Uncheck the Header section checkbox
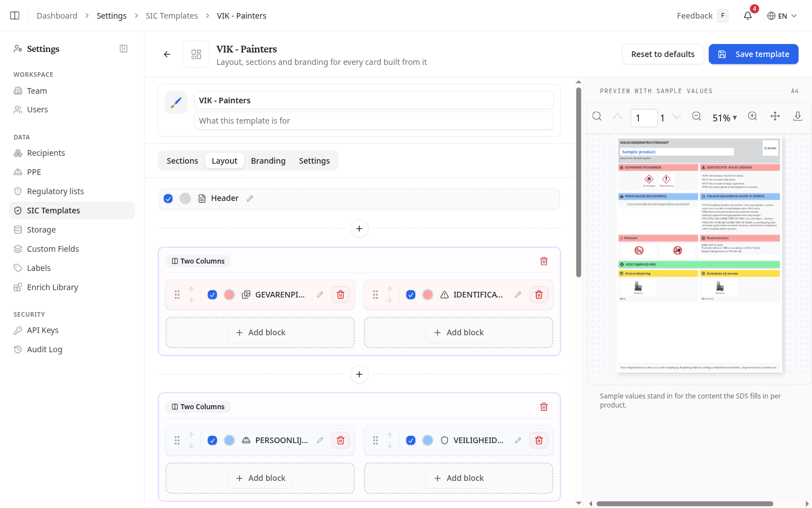This screenshot has width=812, height=508. click(168, 199)
